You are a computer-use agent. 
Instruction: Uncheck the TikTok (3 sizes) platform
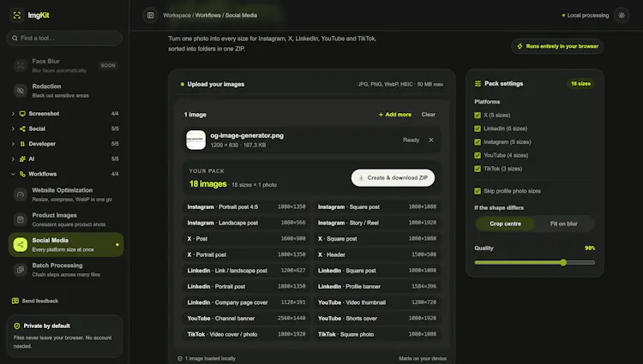point(478,169)
